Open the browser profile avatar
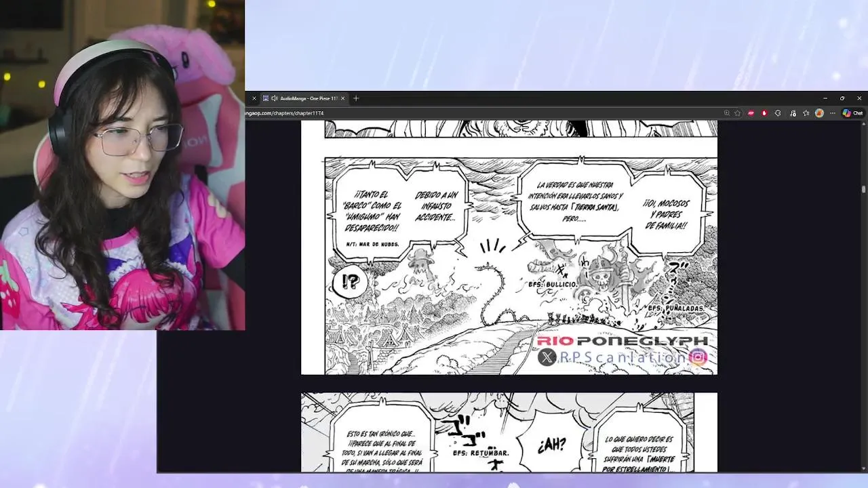868x488 pixels. 819,113
